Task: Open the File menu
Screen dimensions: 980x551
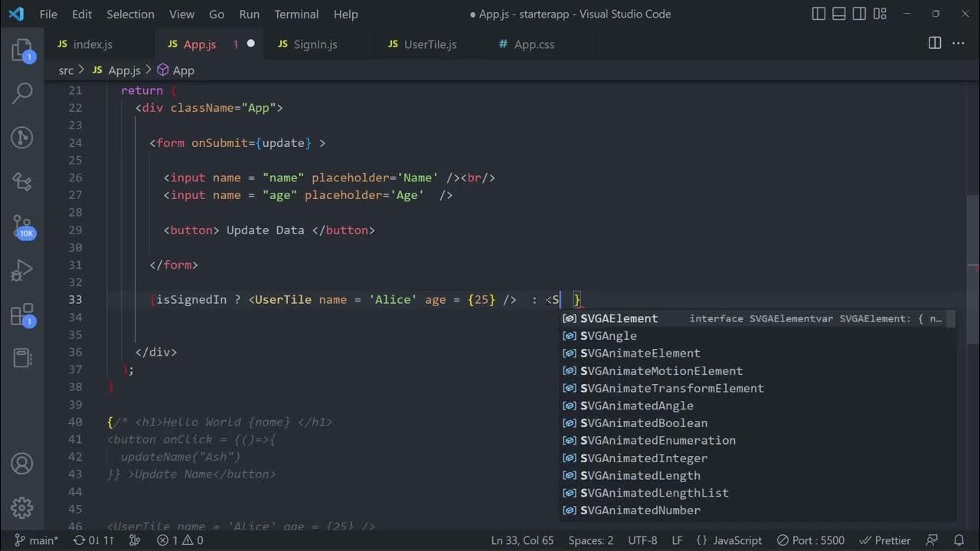Action: [x=48, y=14]
